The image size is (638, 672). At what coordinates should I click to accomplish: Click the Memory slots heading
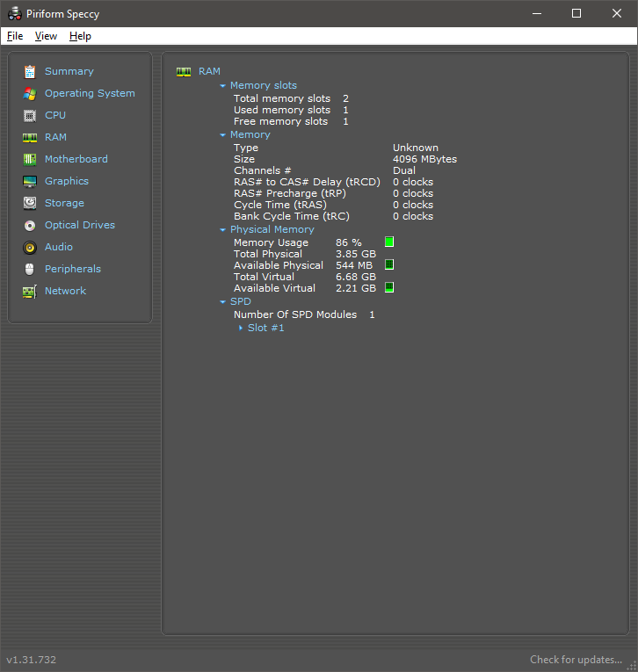point(264,85)
